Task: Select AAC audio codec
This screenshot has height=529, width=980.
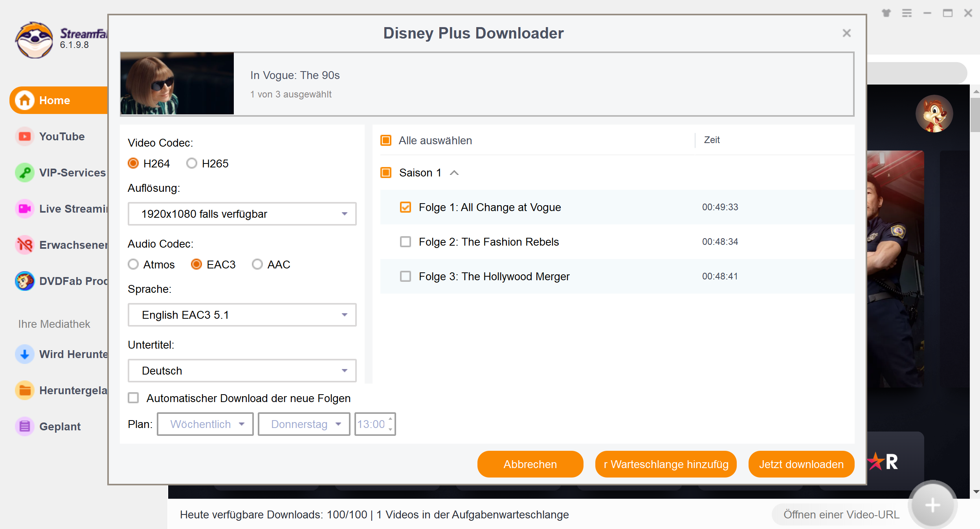Action: click(x=257, y=264)
